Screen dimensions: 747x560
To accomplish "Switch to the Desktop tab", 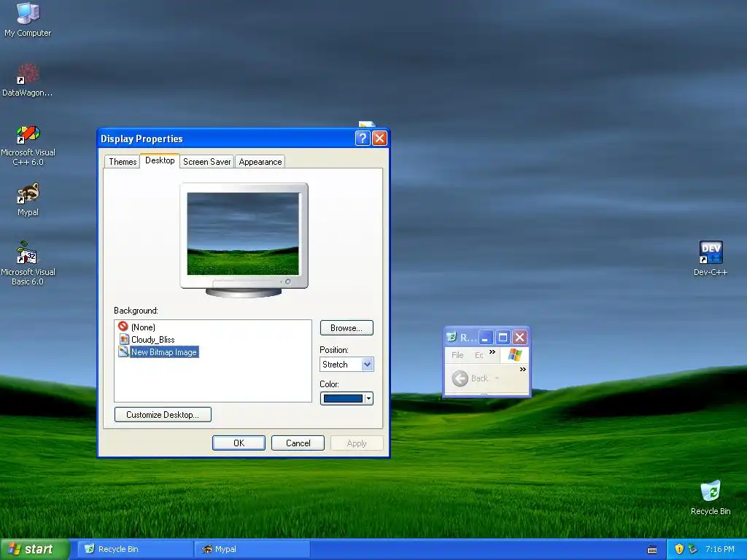I will click(160, 160).
